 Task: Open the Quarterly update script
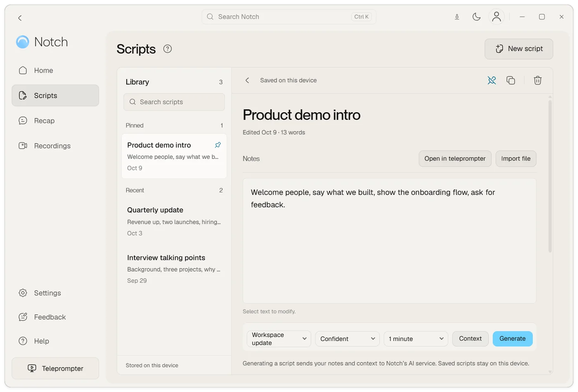(x=174, y=221)
